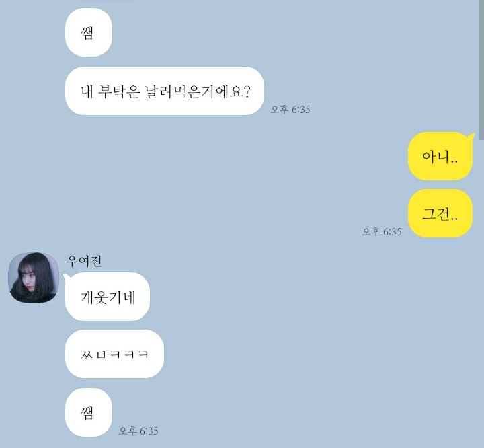This screenshot has width=484, height=448.
Task: Click the scrollbar track below the thumb
Action: (x=481, y=293)
